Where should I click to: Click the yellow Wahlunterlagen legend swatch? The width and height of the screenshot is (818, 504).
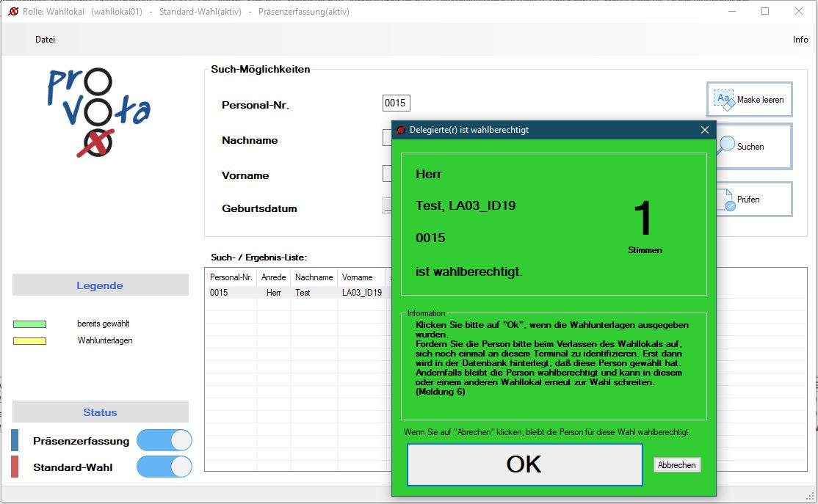[29, 341]
